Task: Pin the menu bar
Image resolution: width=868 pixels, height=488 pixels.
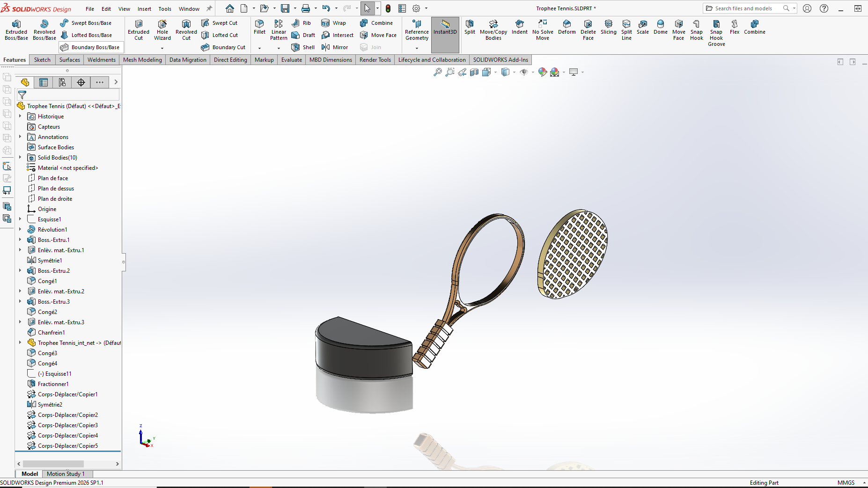Action: [209, 8]
